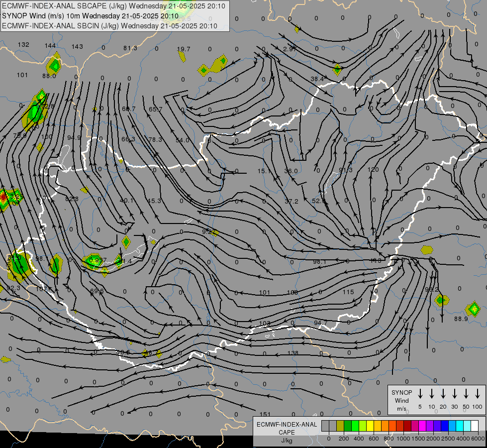
Task: Click the 200 tick label on CAPE scale
Action: tap(344, 439)
